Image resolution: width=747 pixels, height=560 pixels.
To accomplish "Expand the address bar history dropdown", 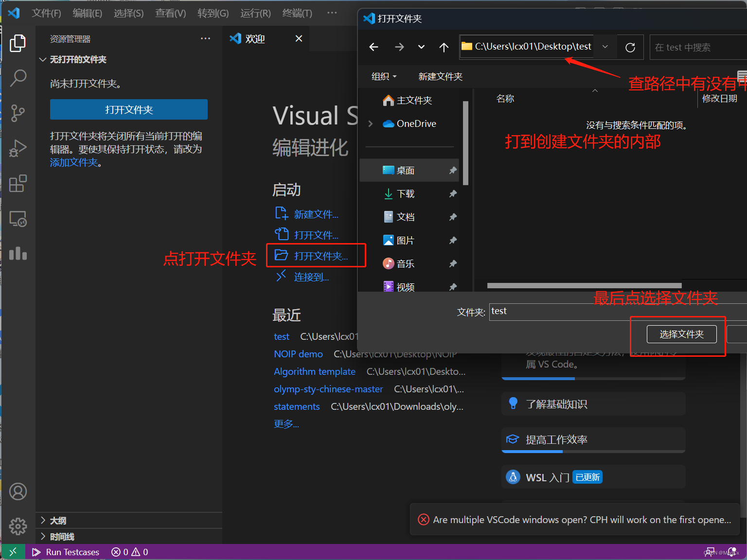I will (x=605, y=47).
